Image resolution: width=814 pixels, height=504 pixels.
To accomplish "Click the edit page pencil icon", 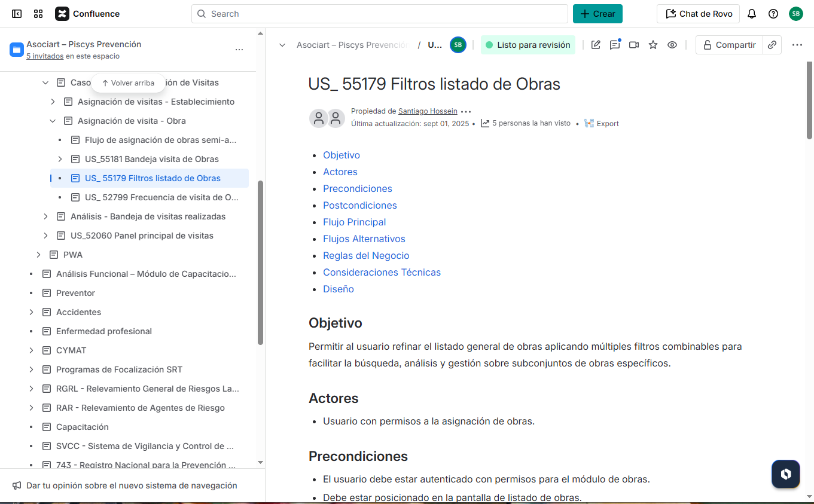I will (596, 45).
